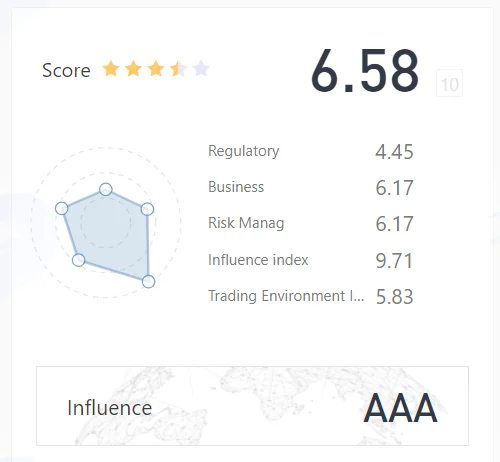The height and width of the screenshot is (462, 500).
Task: Click the first gold rating star
Action: pyautogui.click(x=111, y=69)
